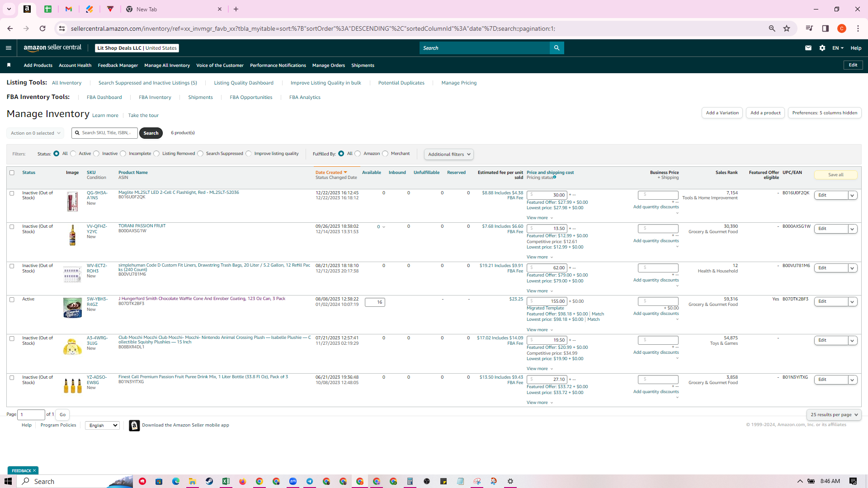868x488 pixels.
Task: Open the Windows notification center icon
Action: [x=853, y=481]
